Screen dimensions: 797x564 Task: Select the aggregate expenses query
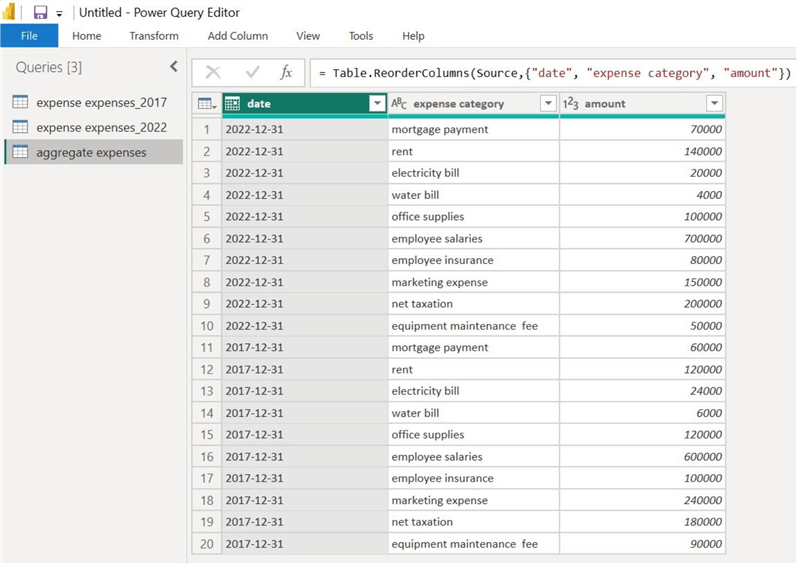pyautogui.click(x=94, y=152)
